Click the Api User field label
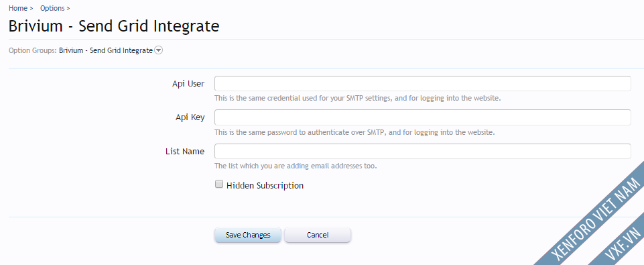This screenshot has width=644, height=265. click(188, 84)
